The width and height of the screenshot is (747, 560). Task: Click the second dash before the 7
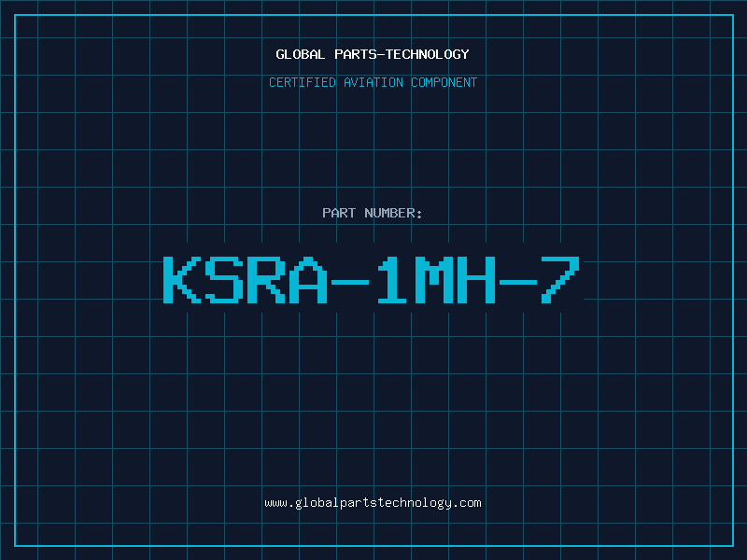click(x=518, y=282)
